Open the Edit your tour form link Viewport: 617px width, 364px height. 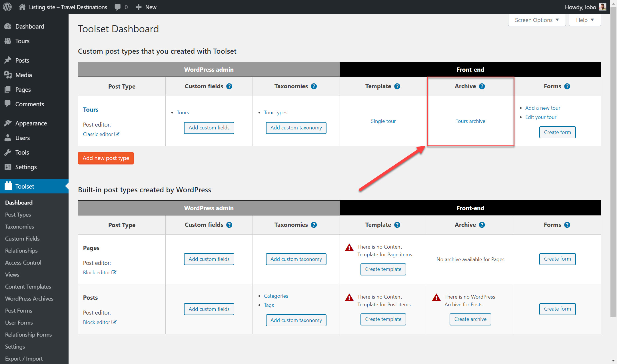(540, 117)
